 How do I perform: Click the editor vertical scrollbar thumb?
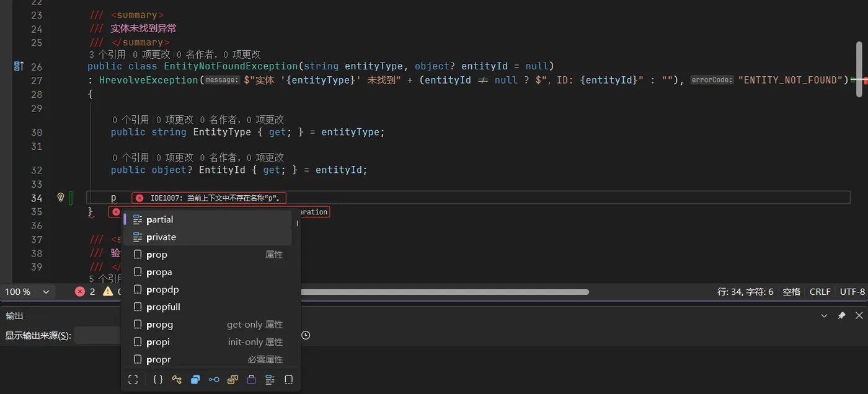(x=859, y=69)
